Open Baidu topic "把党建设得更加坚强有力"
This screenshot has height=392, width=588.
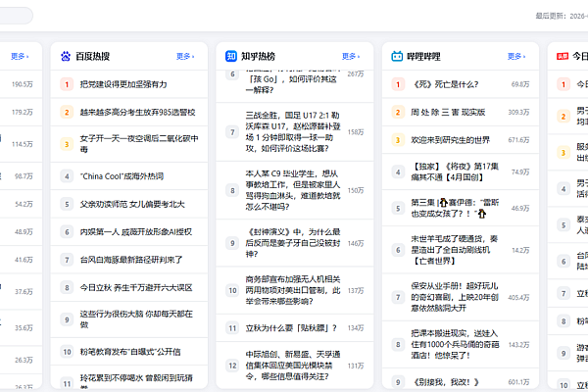(x=123, y=84)
